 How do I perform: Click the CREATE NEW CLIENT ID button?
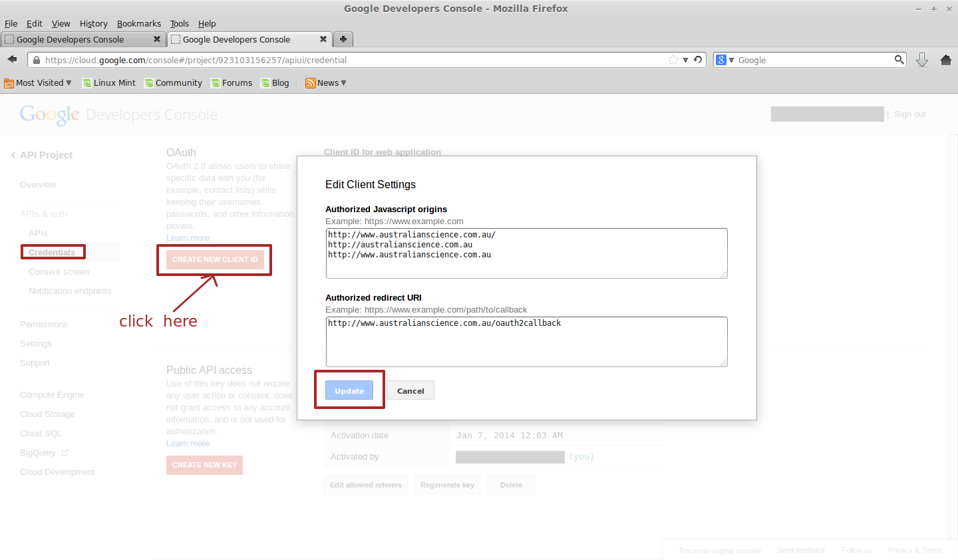pyautogui.click(x=215, y=259)
